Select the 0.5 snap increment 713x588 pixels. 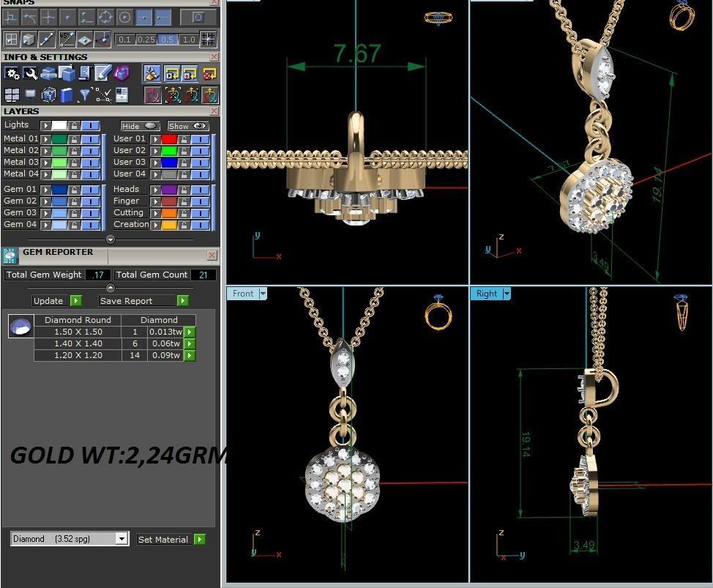pos(168,40)
